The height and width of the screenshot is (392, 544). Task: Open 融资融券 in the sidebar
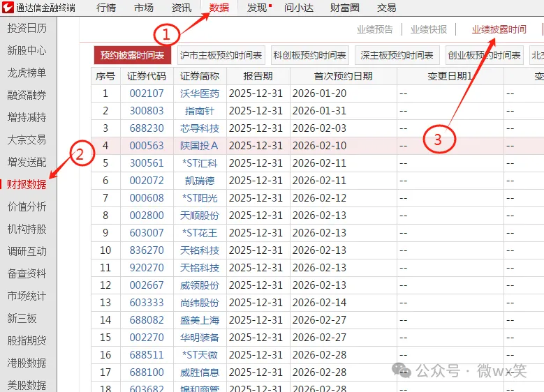pyautogui.click(x=27, y=95)
